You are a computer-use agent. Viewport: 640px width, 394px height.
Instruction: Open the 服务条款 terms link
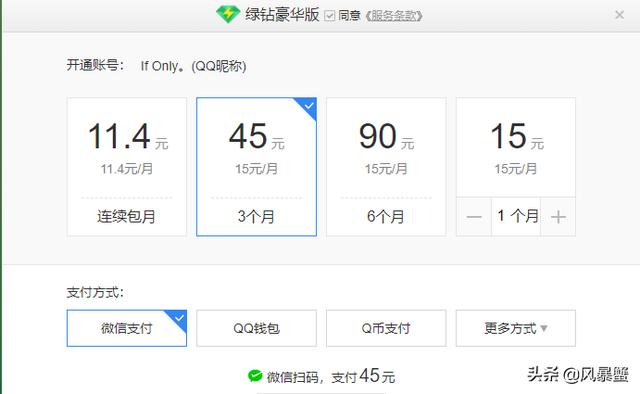click(x=393, y=16)
